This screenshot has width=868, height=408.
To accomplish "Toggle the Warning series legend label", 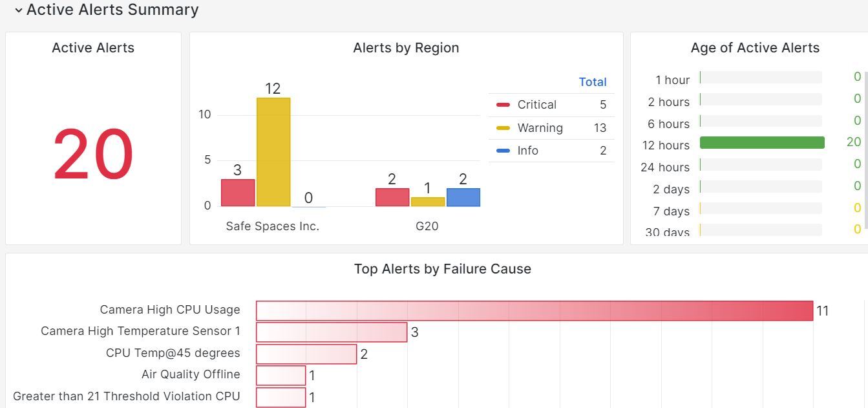I will 540,128.
